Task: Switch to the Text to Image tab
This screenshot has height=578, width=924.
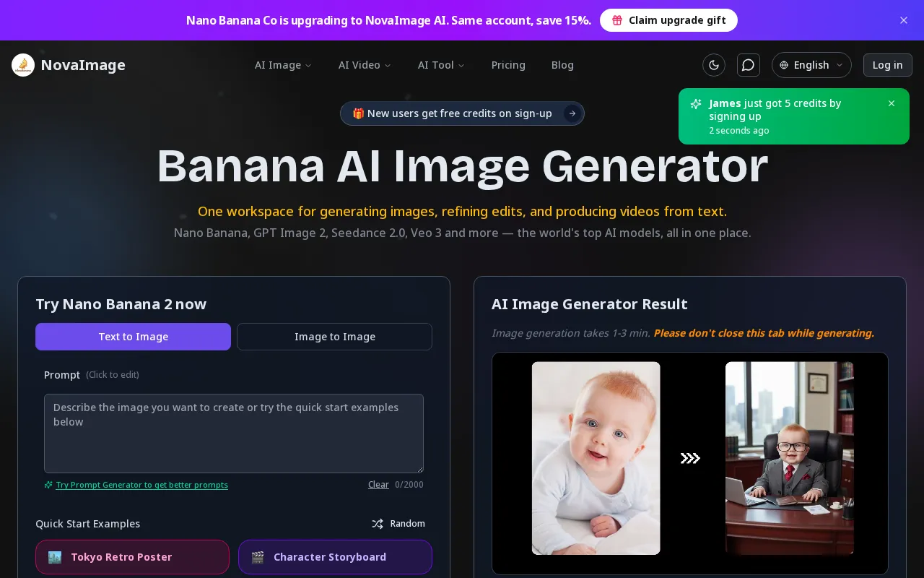Action: click(x=134, y=337)
